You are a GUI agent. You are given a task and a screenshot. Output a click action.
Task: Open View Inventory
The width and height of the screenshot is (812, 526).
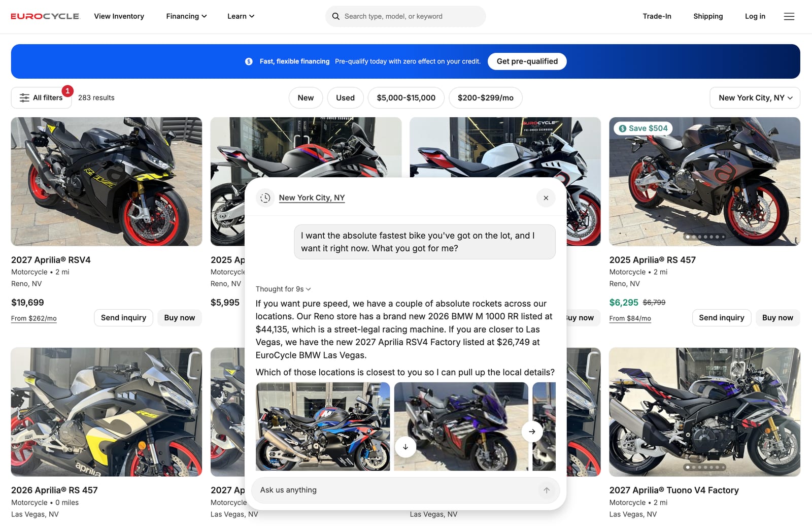(x=119, y=16)
